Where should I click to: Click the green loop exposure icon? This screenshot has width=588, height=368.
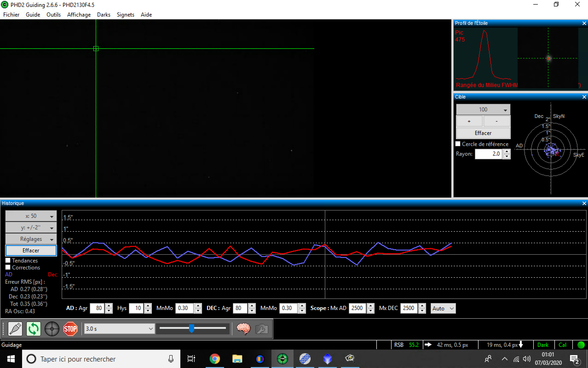tap(33, 329)
